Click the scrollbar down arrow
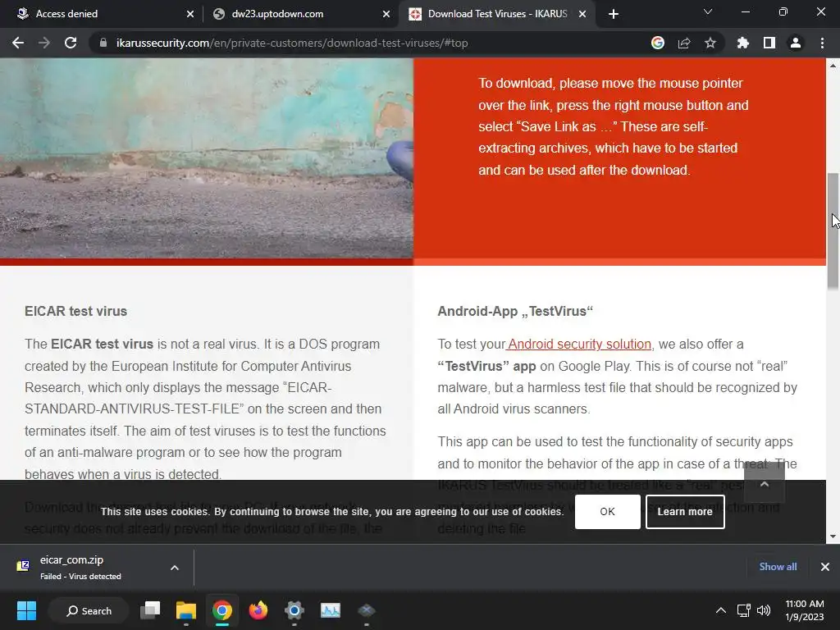Viewport: 840px width, 630px height. (833, 536)
